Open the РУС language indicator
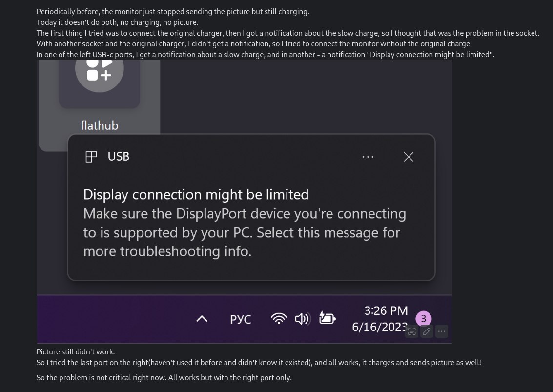 click(x=241, y=320)
